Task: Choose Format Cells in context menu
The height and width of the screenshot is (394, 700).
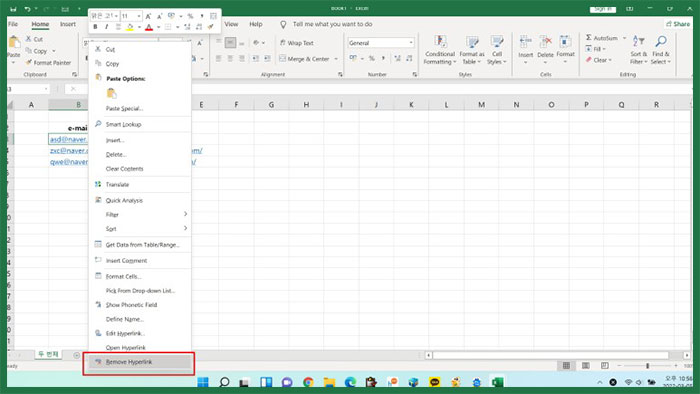Action: [x=140, y=277]
